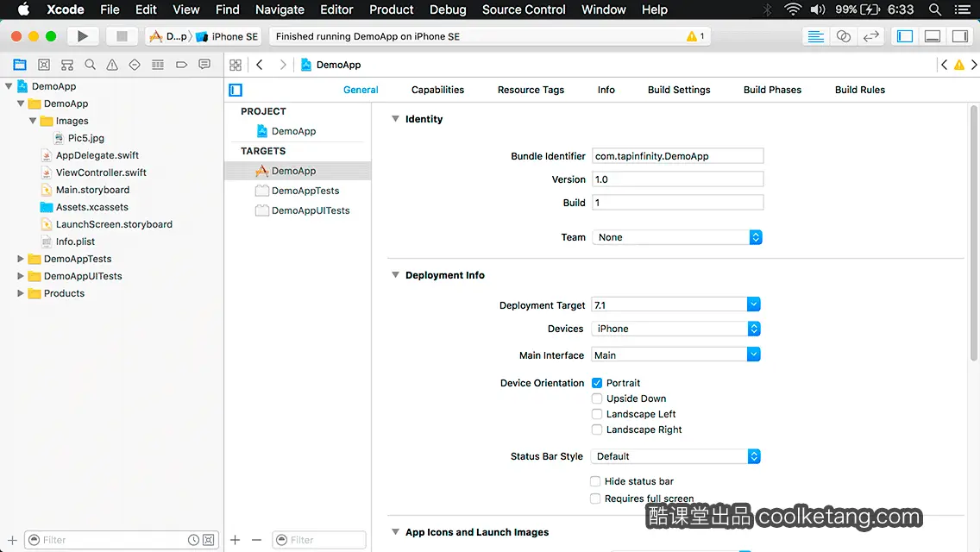Enable Landscape Left orientation
980x552 pixels.
(597, 414)
